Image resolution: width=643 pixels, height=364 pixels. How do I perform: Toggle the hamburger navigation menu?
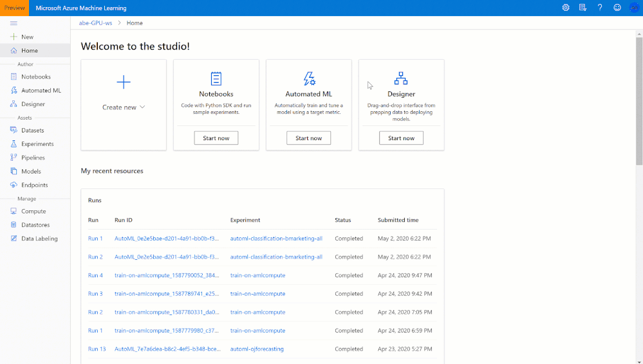(14, 23)
